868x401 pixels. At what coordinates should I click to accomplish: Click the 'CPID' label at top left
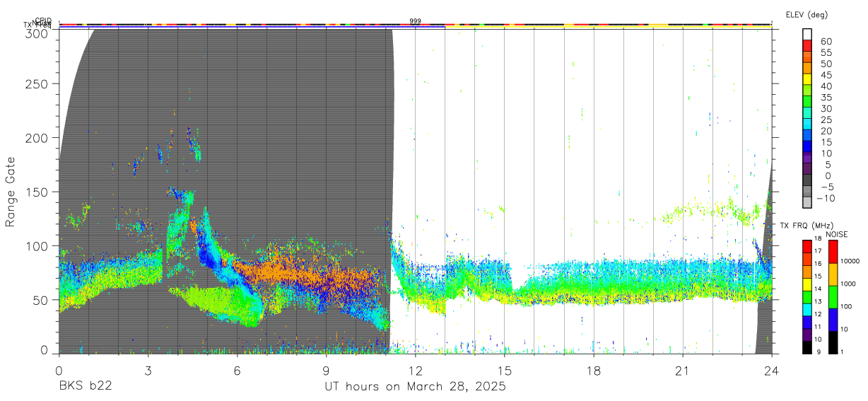pos(43,21)
